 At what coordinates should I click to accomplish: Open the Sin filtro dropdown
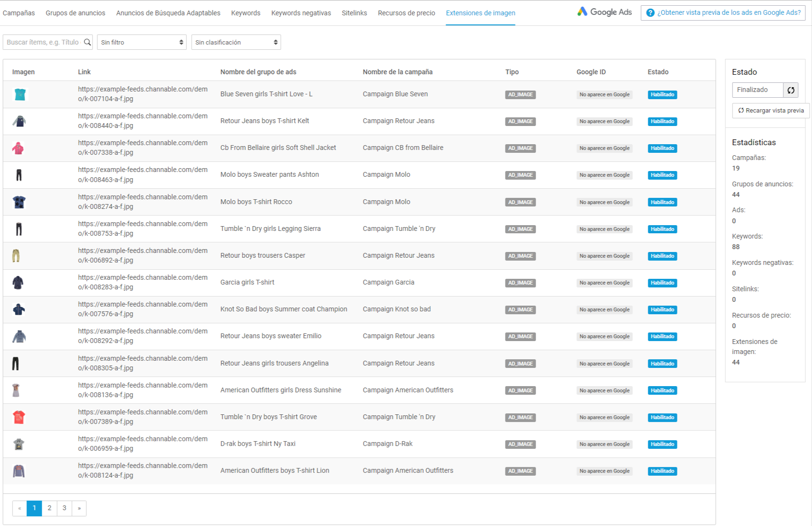pyautogui.click(x=142, y=42)
